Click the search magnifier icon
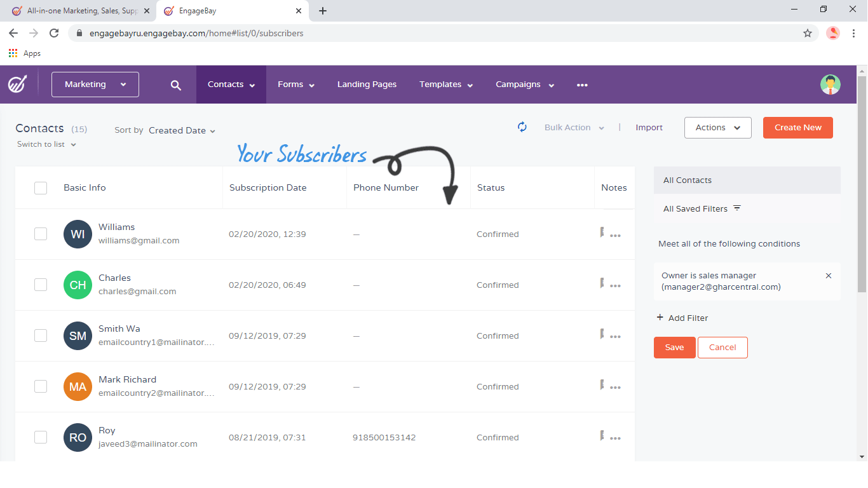 coord(176,85)
